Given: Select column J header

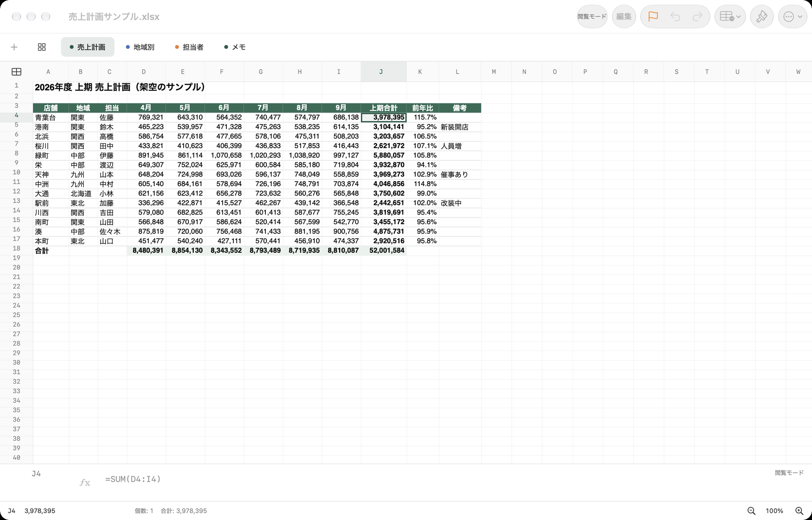Looking at the screenshot, I should (x=384, y=72).
